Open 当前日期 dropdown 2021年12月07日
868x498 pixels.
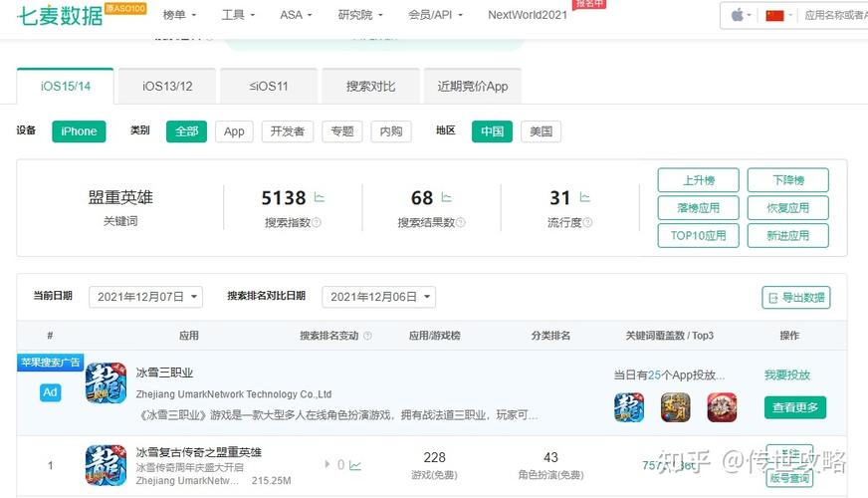coord(145,297)
